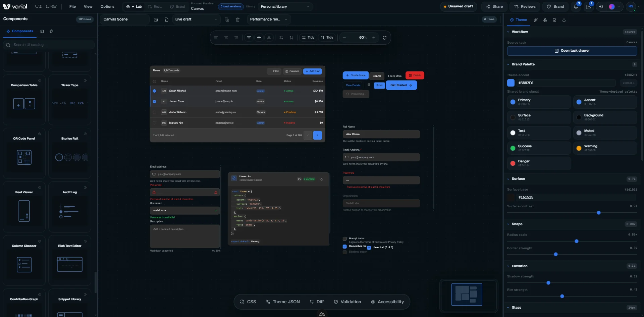Select Aisha Williams row checkbox

[x=154, y=112]
